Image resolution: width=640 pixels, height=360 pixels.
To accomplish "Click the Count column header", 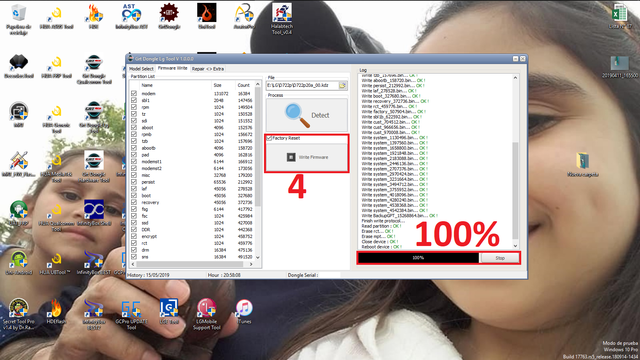I will (244, 85).
